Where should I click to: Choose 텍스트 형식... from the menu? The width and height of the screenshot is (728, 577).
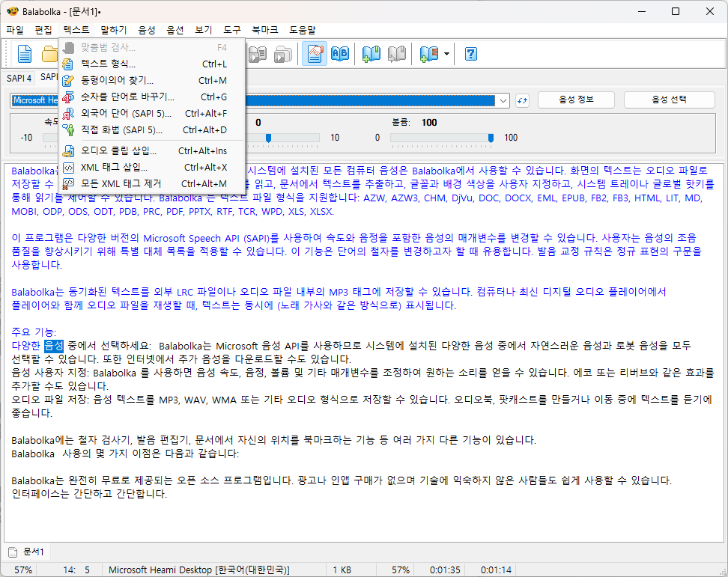tap(152, 64)
